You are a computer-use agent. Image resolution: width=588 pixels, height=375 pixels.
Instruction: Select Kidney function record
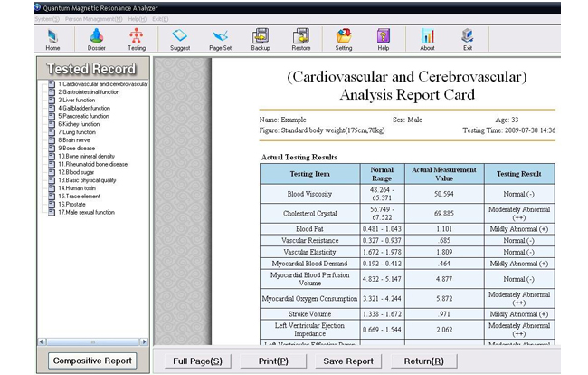click(79, 124)
